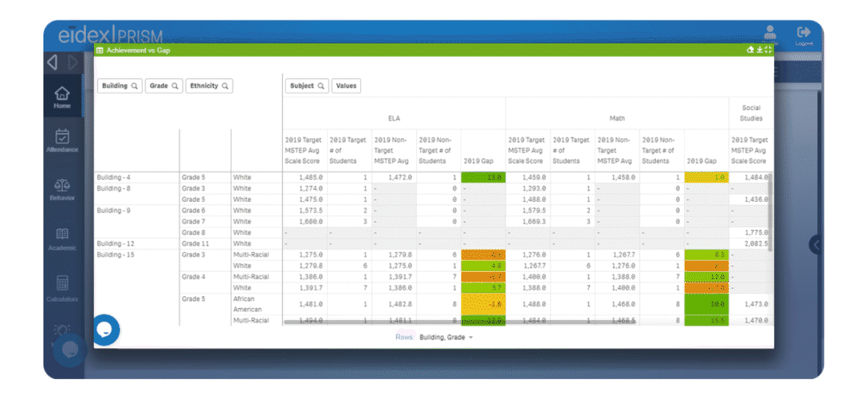Screen dimensions: 868x399
Task: Click the Values chip
Action: [x=346, y=86]
